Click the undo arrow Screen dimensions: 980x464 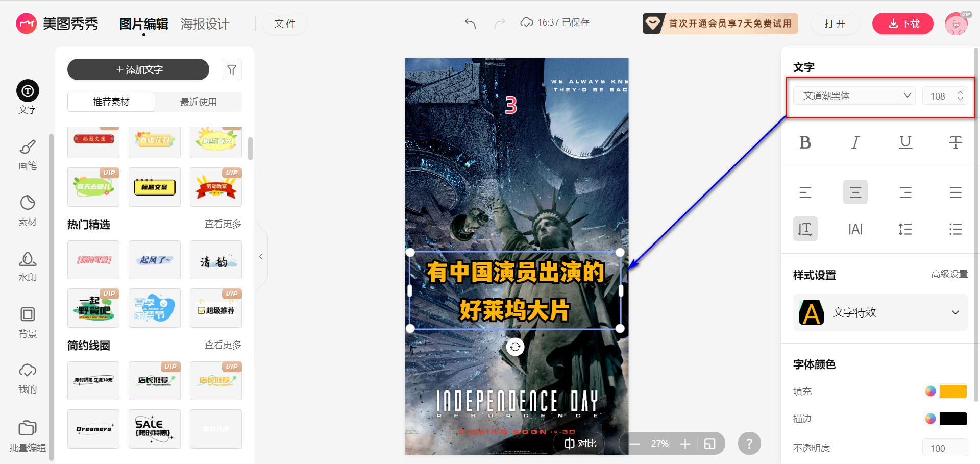pos(470,23)
